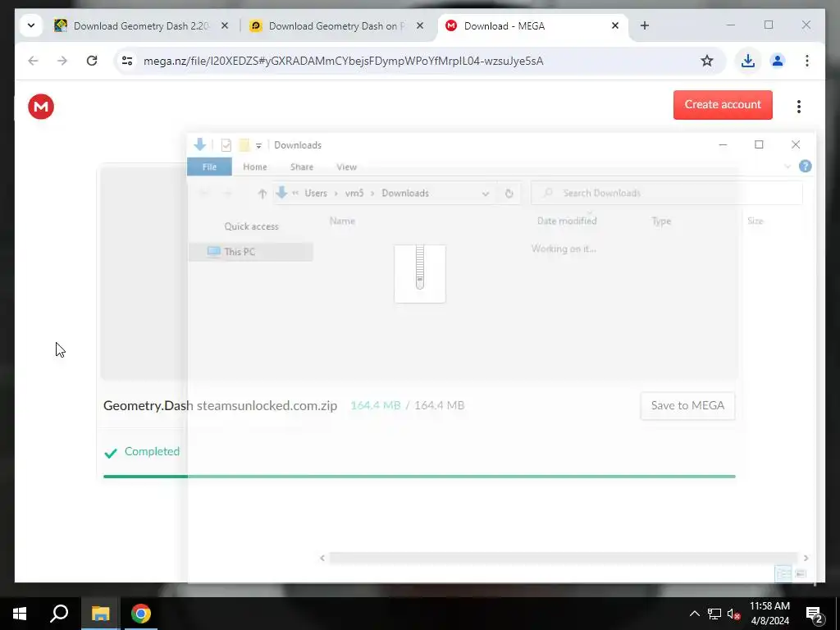The width and height of the screenshot is (840, 630).
Task: Click the Explorer help question mark icon
Action: (806, 166)
